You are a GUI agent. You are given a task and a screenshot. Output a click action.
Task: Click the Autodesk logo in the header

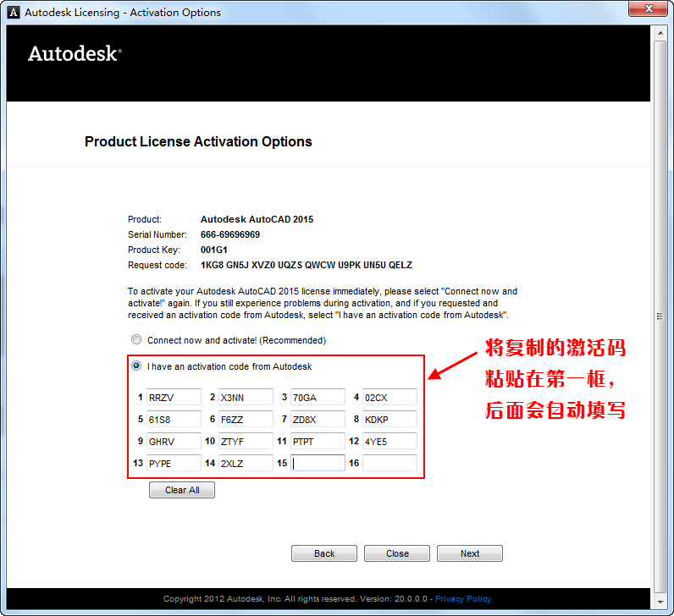[75, 53]
